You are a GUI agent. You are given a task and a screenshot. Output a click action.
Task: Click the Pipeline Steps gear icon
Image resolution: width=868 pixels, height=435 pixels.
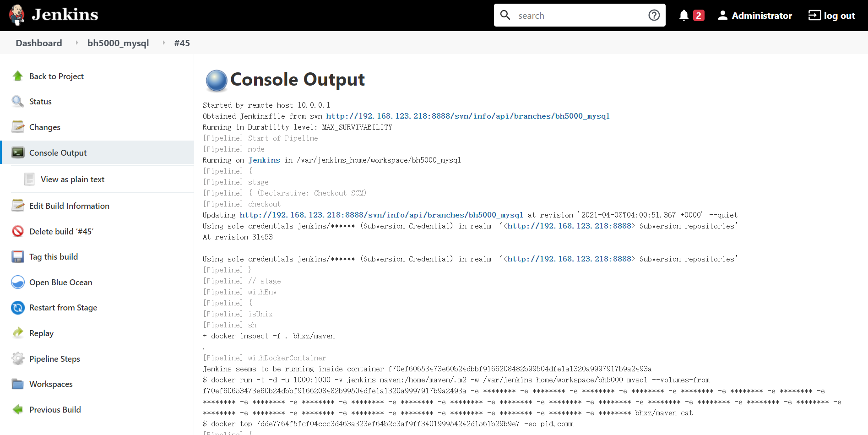tap(18, 359)
